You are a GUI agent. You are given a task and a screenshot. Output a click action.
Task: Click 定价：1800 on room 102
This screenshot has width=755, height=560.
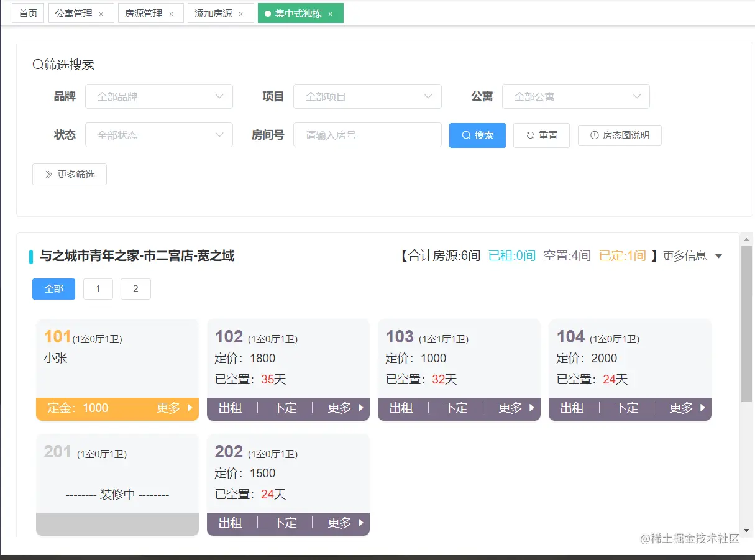[245, 359]
